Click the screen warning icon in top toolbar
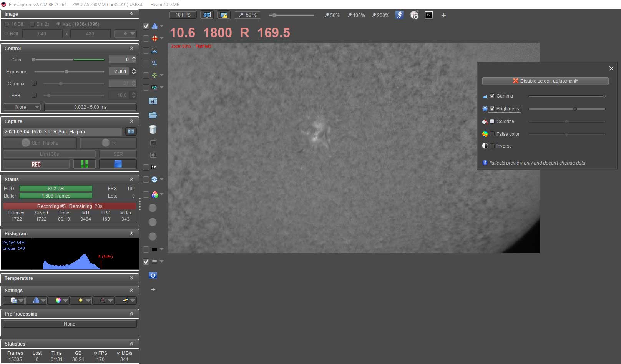 click(224, 15)
